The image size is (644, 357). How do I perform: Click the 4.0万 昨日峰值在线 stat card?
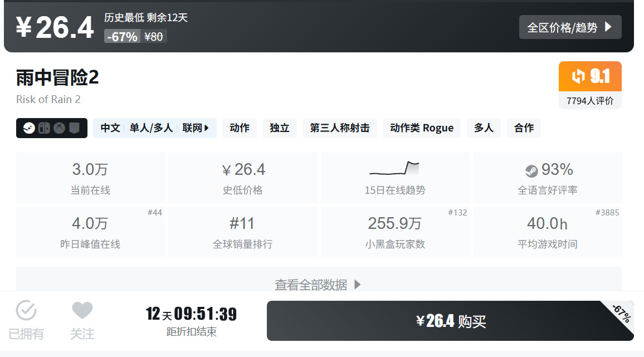tap(90, 232)
